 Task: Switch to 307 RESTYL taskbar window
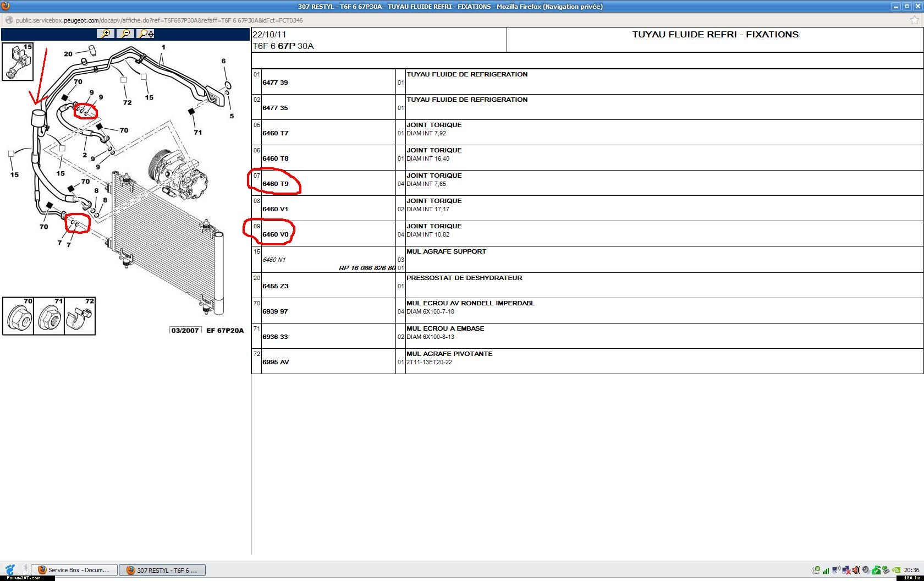click(x=163, y=570)
